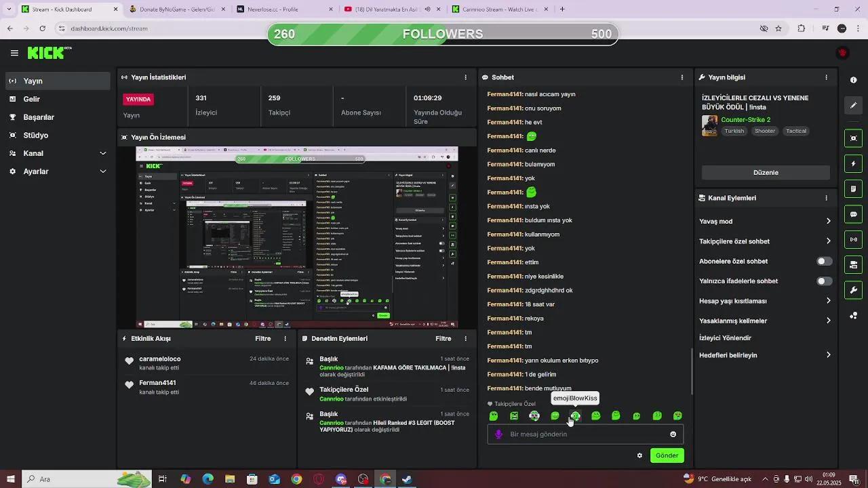Screen dimensions: 868x488
Task: Open a new browser tab
Action: coord(562,9)
